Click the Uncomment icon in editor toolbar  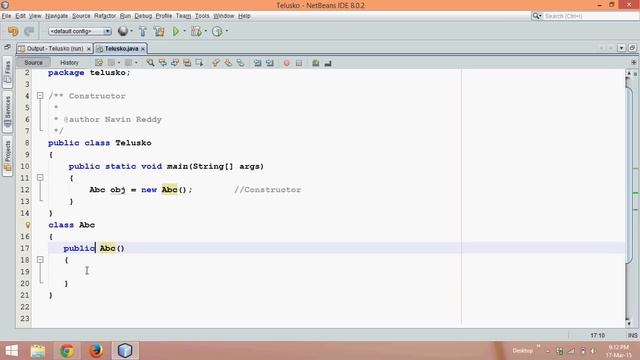coord(328,63)
